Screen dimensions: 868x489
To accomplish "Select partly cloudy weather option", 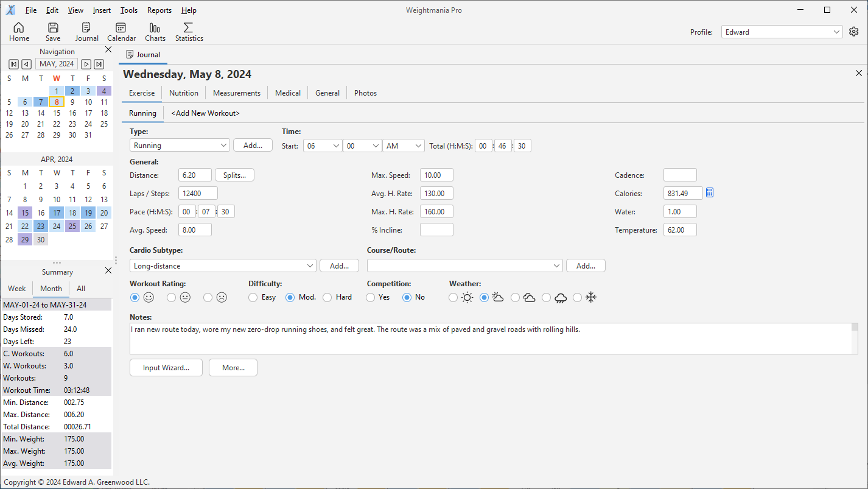I will [485, 297].
